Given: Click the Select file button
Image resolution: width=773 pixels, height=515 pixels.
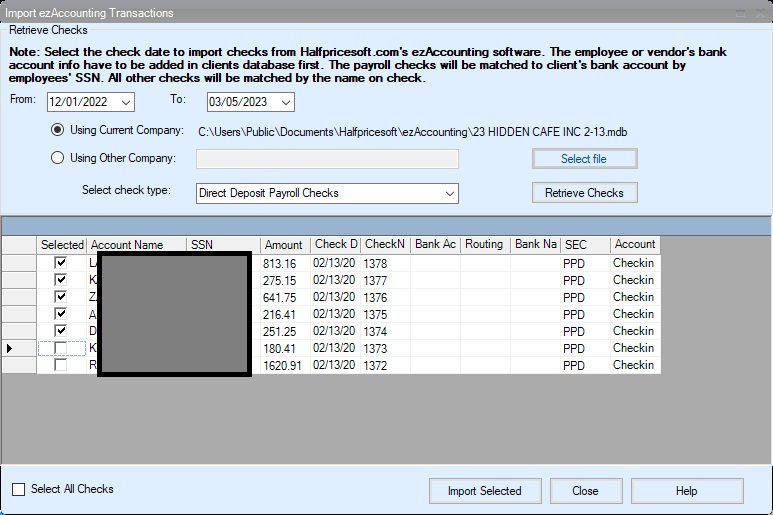Looking at the screenshot, I should [x=584, y=159].
